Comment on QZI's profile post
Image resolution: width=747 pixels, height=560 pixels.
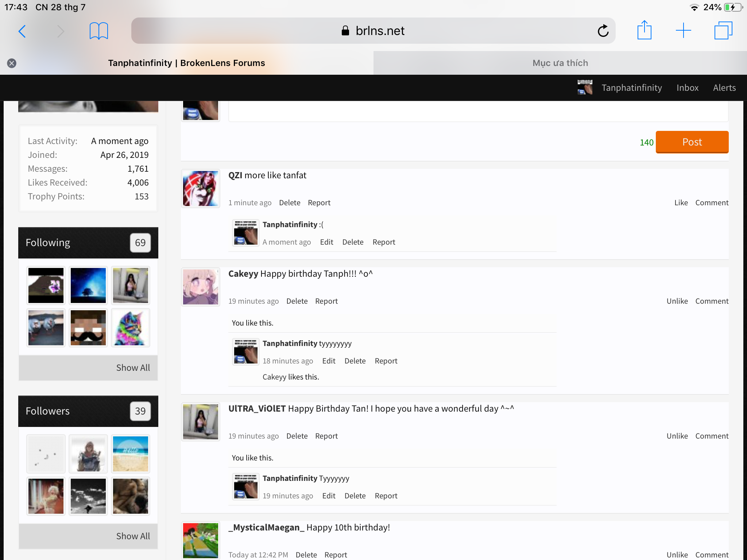[712, 203]
